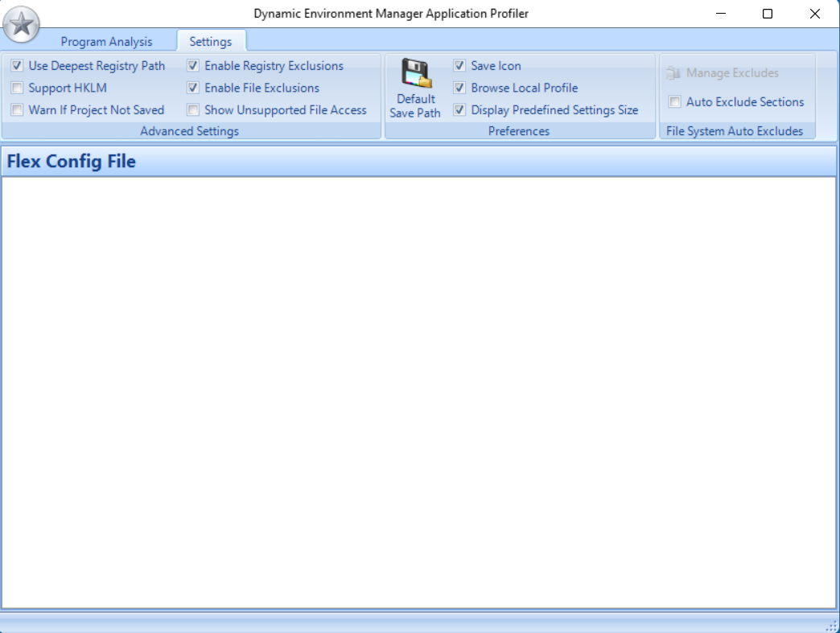The width and height of the screenshot is (840, 633).
Task: Enable the Support HKLM checkbox
Action: click(x=17, y=88)
